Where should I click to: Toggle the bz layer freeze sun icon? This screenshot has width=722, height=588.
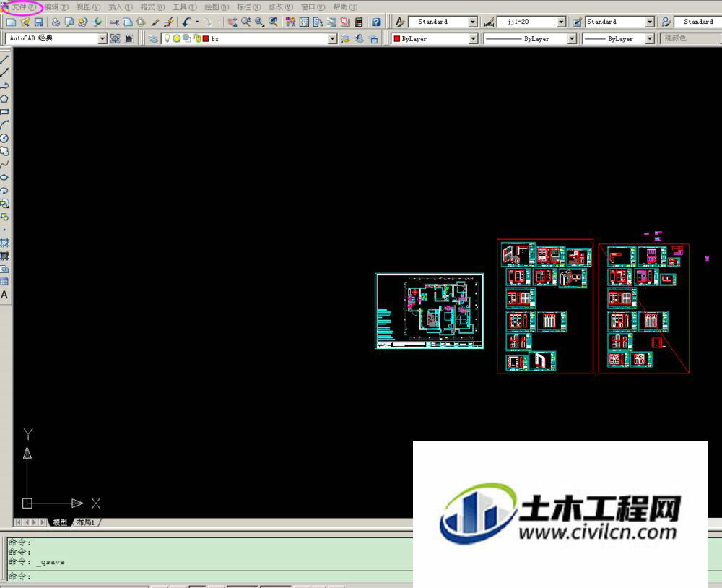pos(176,39)
